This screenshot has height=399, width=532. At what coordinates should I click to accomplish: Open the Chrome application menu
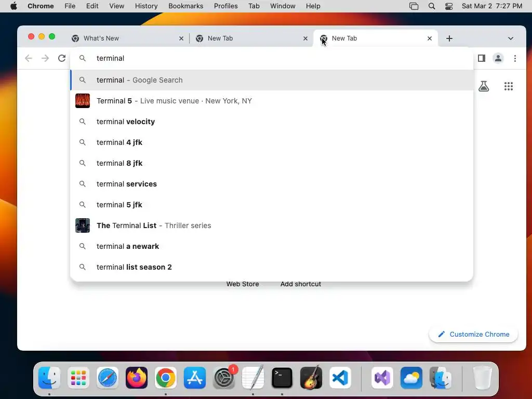pos(41,6)
